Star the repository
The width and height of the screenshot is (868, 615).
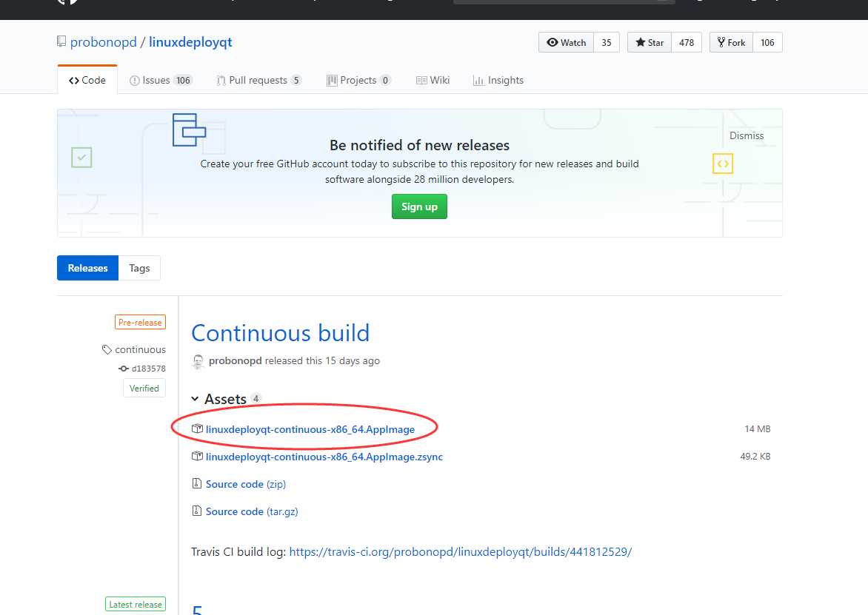pos(650,43)
